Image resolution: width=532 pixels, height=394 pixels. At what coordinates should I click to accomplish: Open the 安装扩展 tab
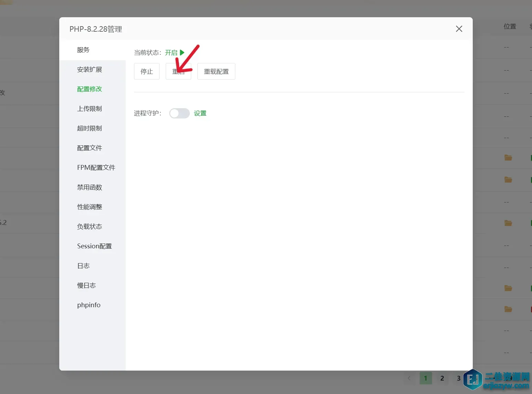click(90, 70)
